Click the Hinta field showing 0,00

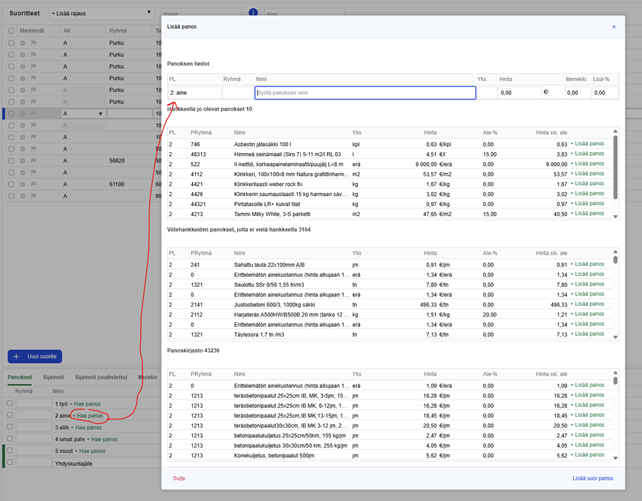520,93
